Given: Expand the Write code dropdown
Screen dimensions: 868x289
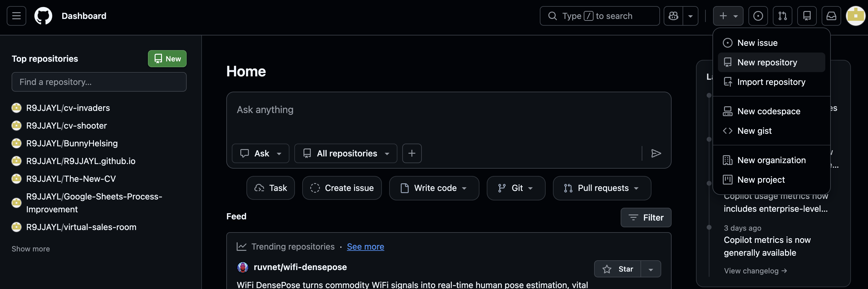Looking at the screenshot, I should pyautogui.click(x=434, y=188).
